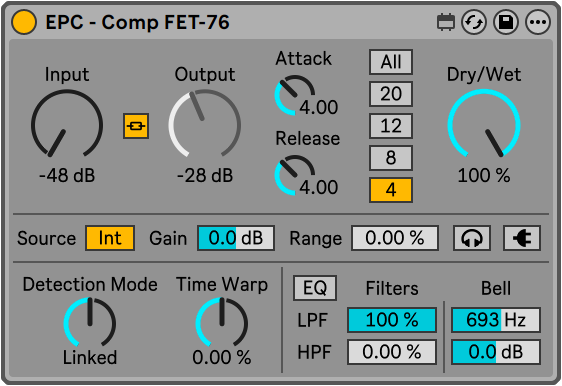Click the Bell 693 Hz frequency field
This screenshot has height=386, width=562.
point(496,320)
